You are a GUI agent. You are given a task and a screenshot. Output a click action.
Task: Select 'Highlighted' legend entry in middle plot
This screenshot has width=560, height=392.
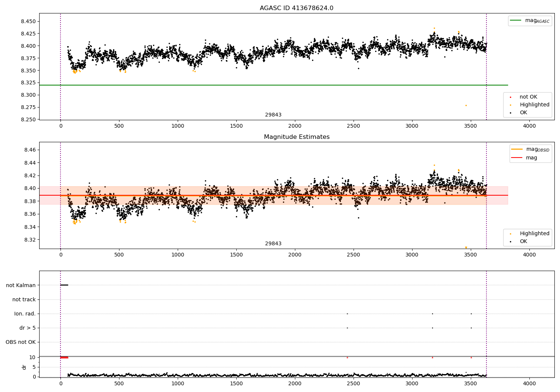[x=530, y=234]
